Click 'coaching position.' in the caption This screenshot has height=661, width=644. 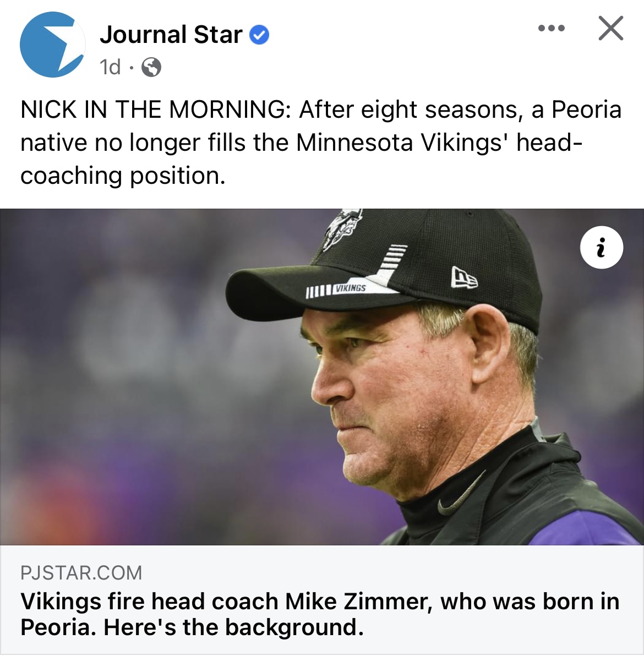[x=123, y=176]
